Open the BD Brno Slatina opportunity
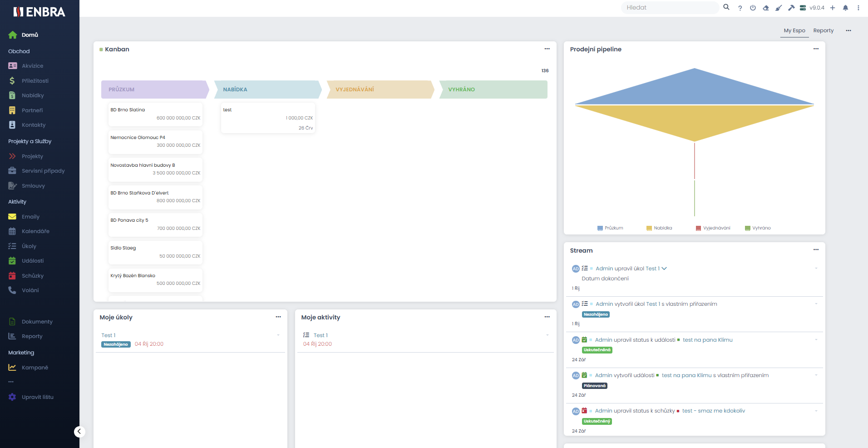This screenshot has width=868, height=448. coord(128,110)
